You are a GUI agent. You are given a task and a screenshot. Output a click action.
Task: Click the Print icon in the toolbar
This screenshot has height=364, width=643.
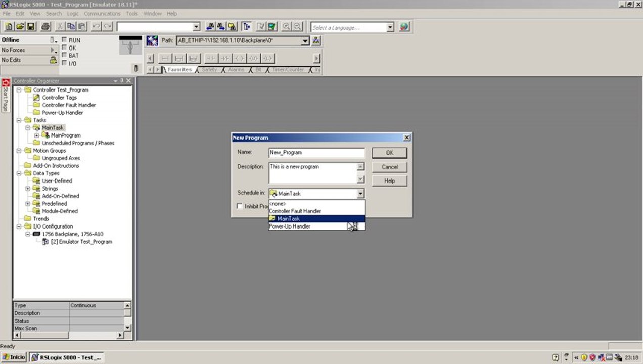pos(45,27)
